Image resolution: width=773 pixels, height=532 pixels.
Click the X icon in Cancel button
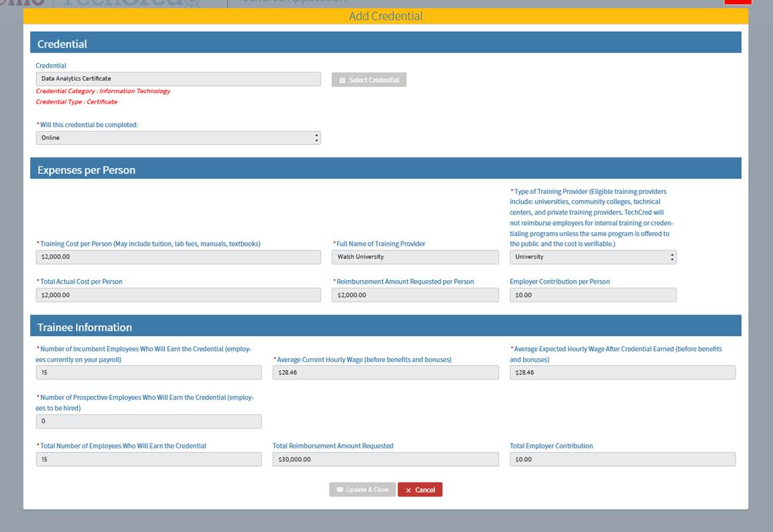point(409,490)
